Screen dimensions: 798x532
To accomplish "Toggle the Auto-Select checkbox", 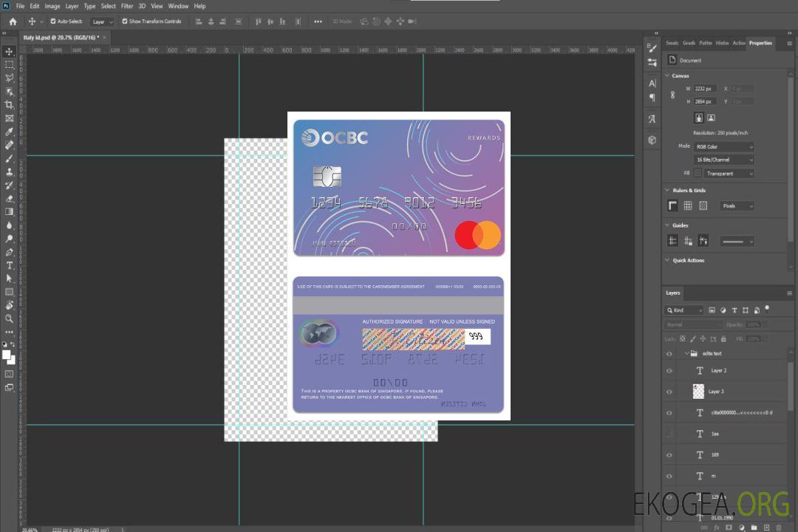I will [53, 21].
